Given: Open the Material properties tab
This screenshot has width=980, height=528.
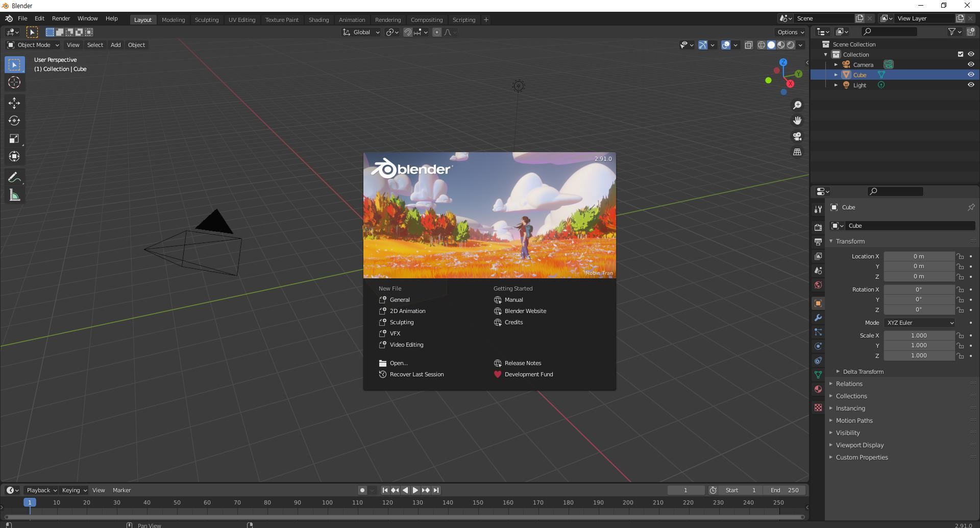Looking at the screenshot, I should click(818, 389).
